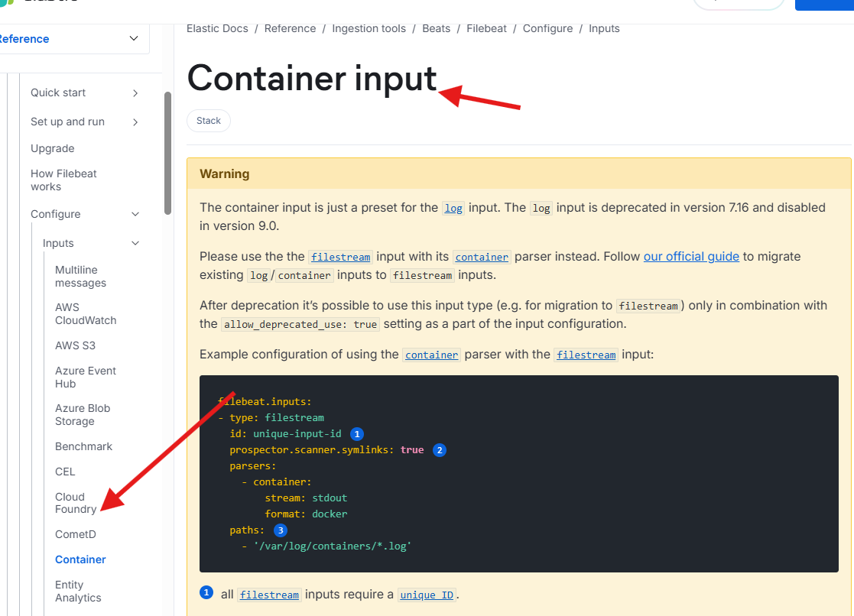Screen dimensions: 854x616
Task: Open the CometD input page
Action: (x=75, y=533)
